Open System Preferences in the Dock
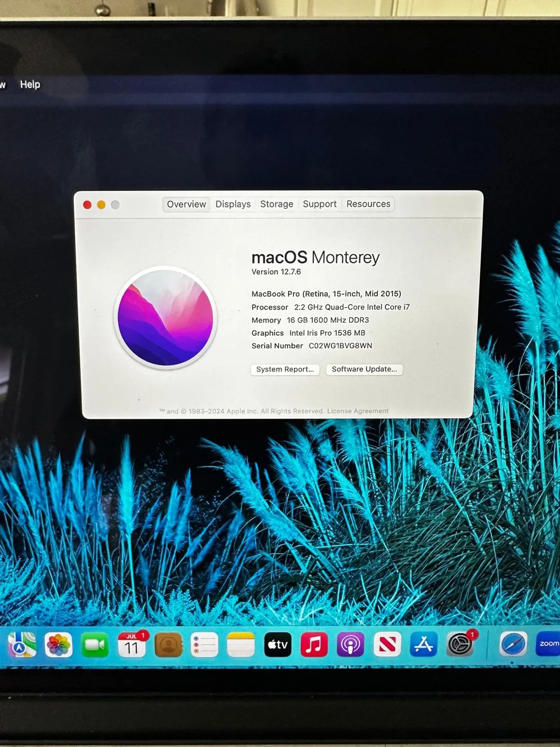Viewport: 560px width, 747px height. point(460,644)
